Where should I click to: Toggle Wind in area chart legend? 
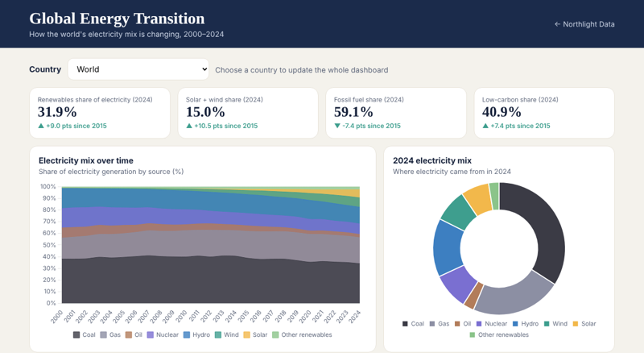click(x=226, y=335)
